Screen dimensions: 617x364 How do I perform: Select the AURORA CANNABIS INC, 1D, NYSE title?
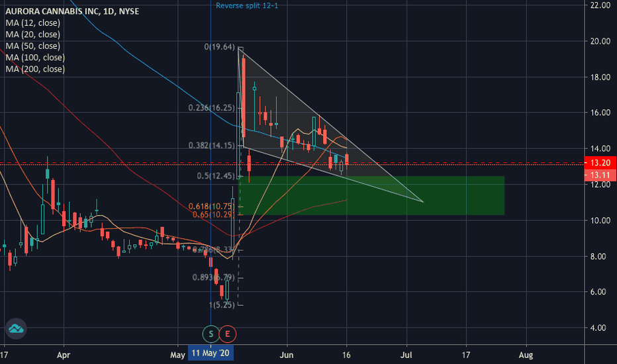72,11
